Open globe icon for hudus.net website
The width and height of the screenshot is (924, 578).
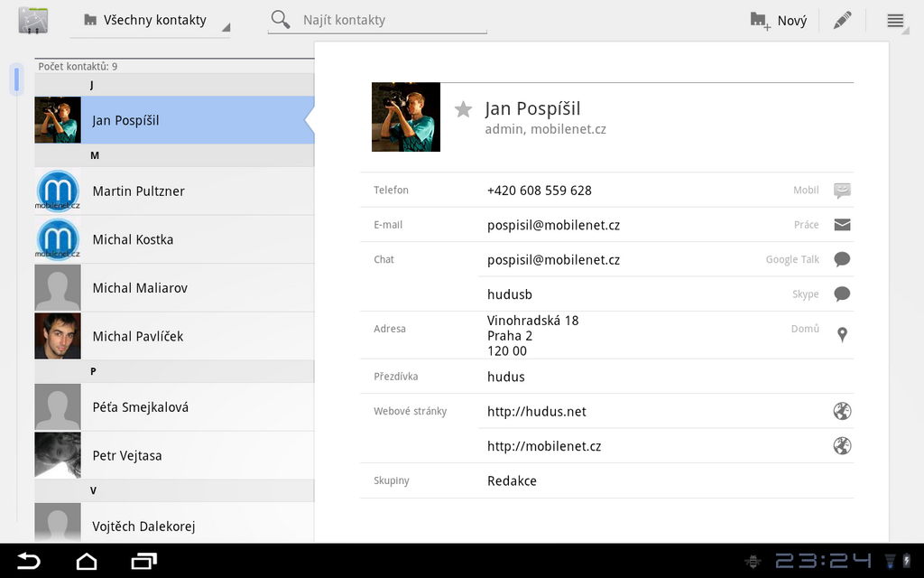[842, 412]
